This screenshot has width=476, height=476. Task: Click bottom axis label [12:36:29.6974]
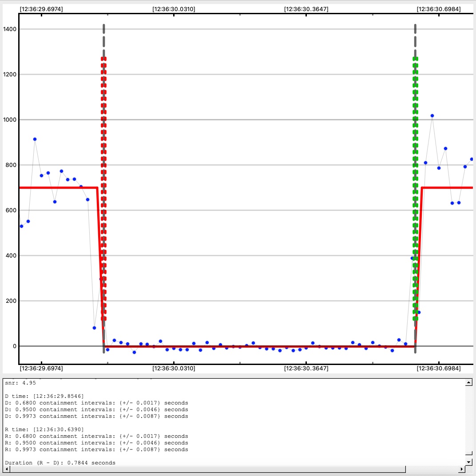(41, 368)
